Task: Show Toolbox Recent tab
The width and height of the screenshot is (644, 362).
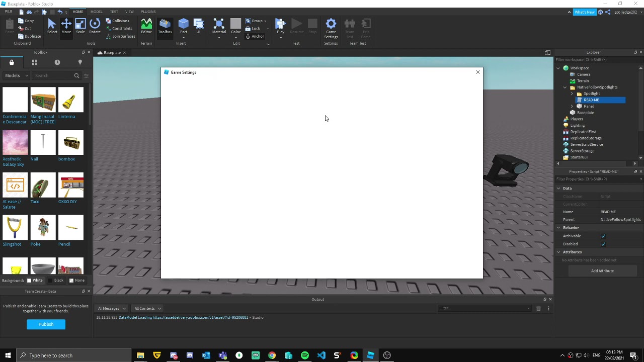Action: point(57,62)
